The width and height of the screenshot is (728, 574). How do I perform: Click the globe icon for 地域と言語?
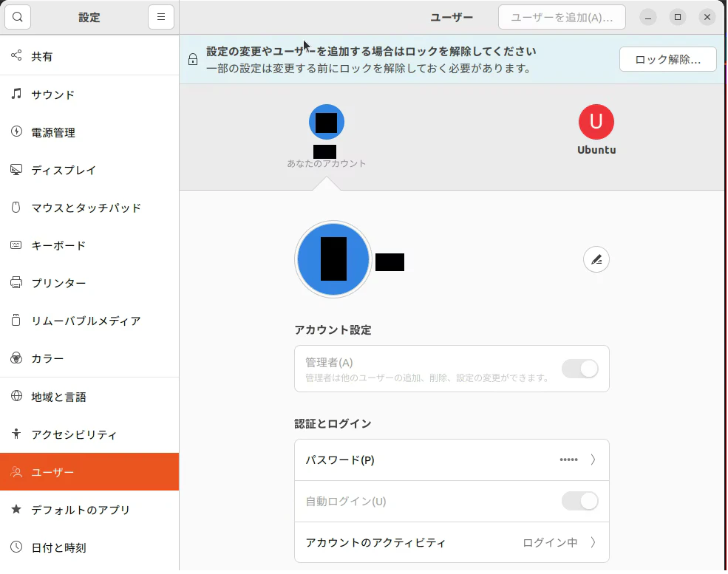coord(16,396)
